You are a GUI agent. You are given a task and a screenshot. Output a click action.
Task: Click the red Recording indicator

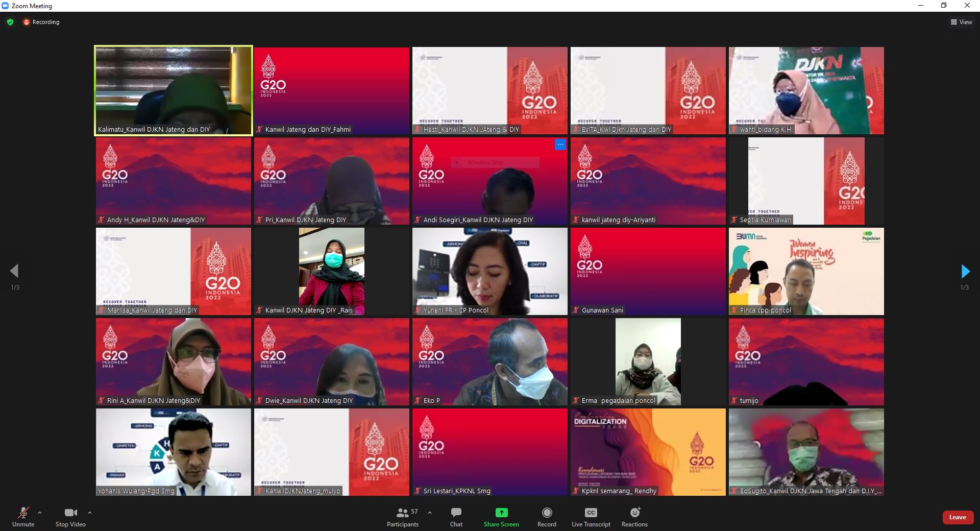pyautogui.click(x=41, y=22)
